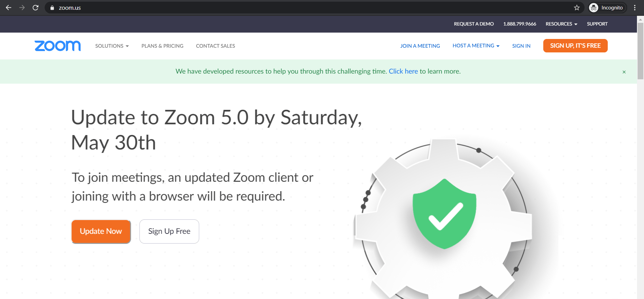Expand the Resources menu
Viewport: 644px width, 299px height.
click(561, 24)
